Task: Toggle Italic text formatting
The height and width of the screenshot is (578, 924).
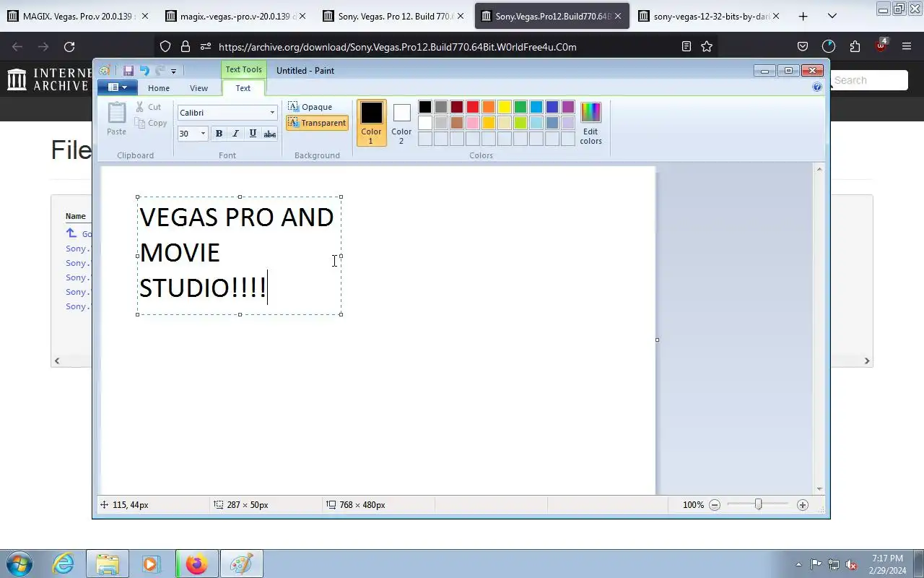Action: coord(235,134)
